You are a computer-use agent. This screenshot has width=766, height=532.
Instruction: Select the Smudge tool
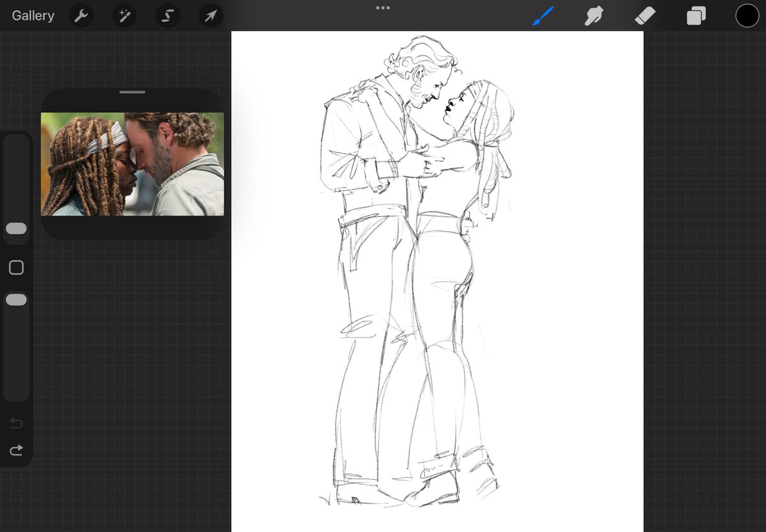[594, 15]
